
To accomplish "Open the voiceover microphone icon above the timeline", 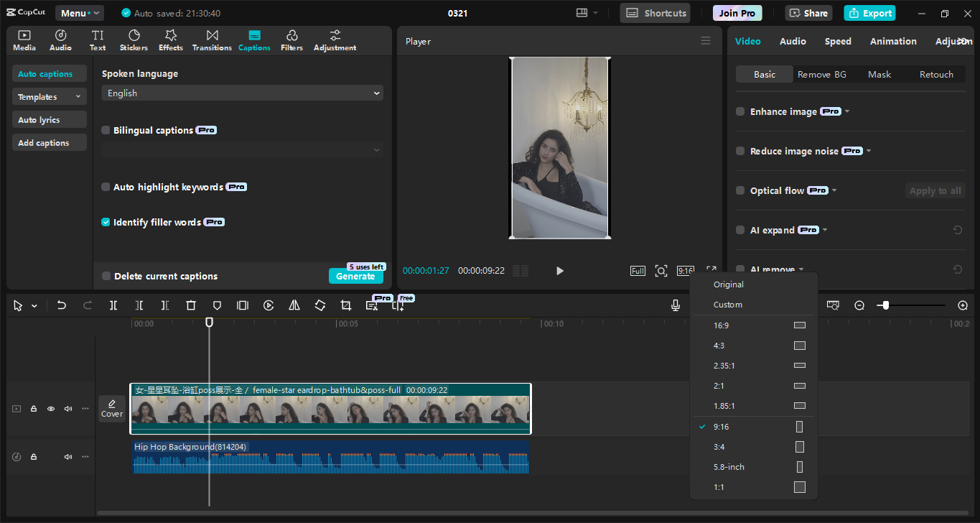I will [x=675, y=305].
